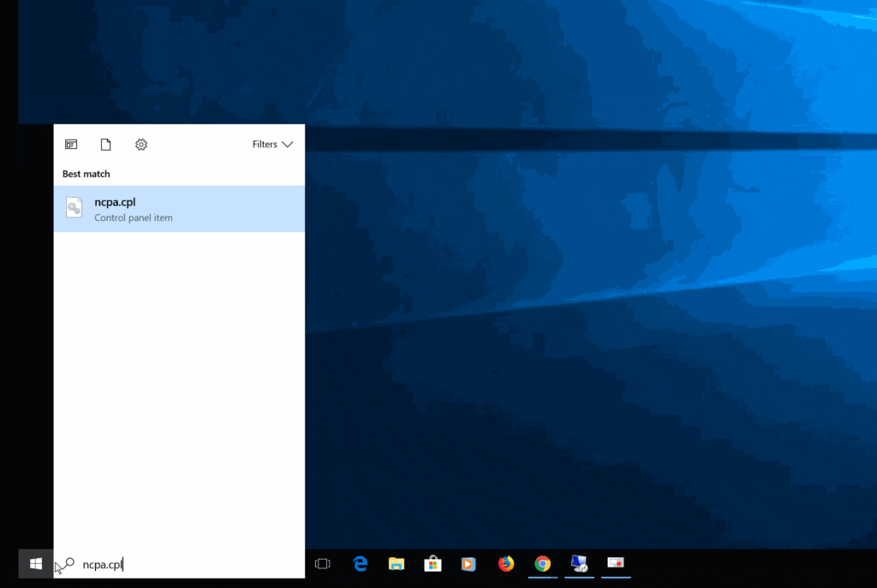
Task: Switch to the computer monitor taskbar app
Action: (579, 563)
